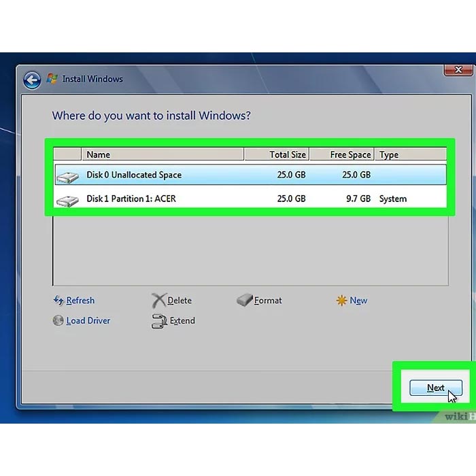Click the Delete X icon
This screenshot has width=476, height=476.
click(158, 301)
